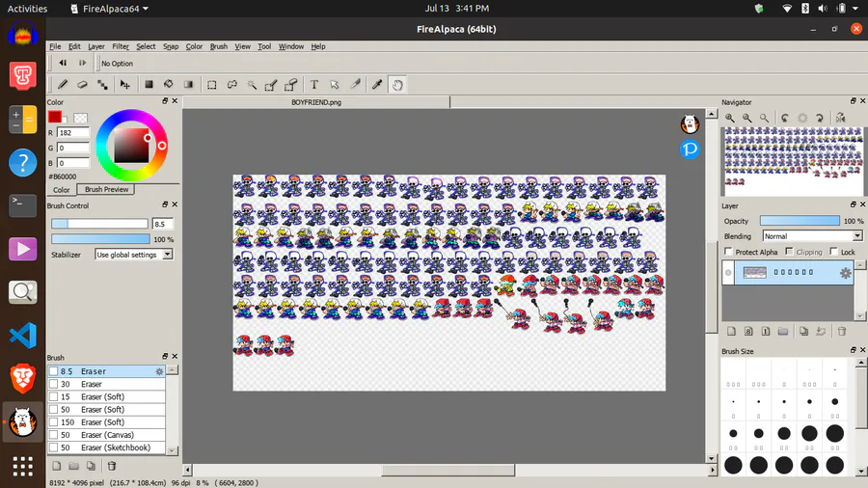Viewport: 868px width, 488px height.
Task: Switch to Brush Preview tab
Action: 106,189
